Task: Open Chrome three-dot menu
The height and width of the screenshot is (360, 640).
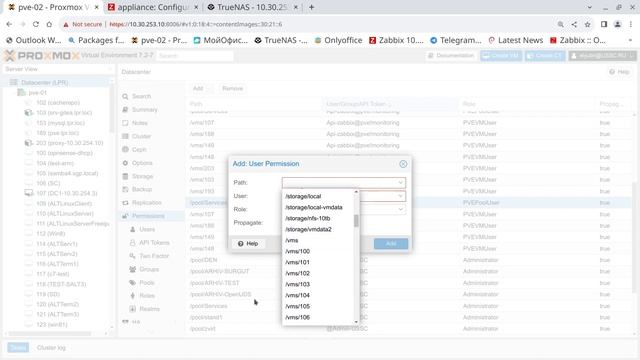Action: click(x=631, y=24)
